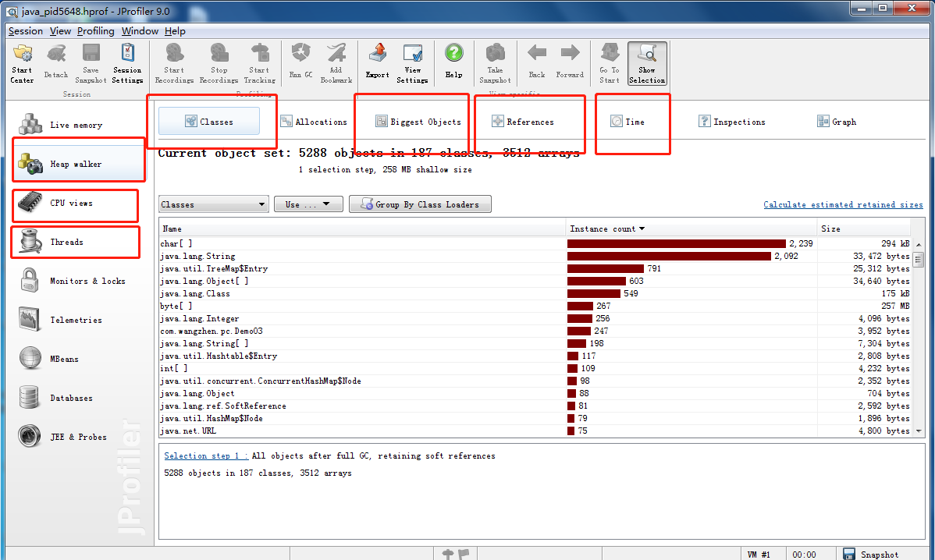This screenshot has height=560, width=935.
Task: Open the View menu
Action: (x=60, y=31)
